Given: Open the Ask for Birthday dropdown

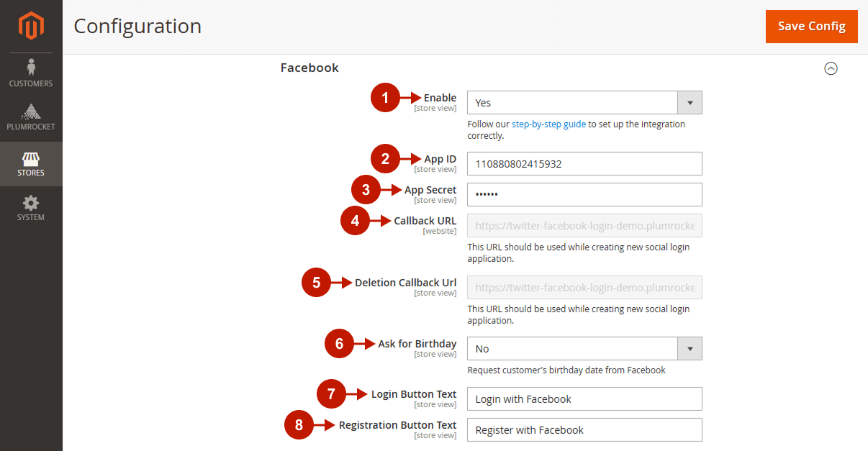Looking at the screenshot, I should [x=584, y=349].
